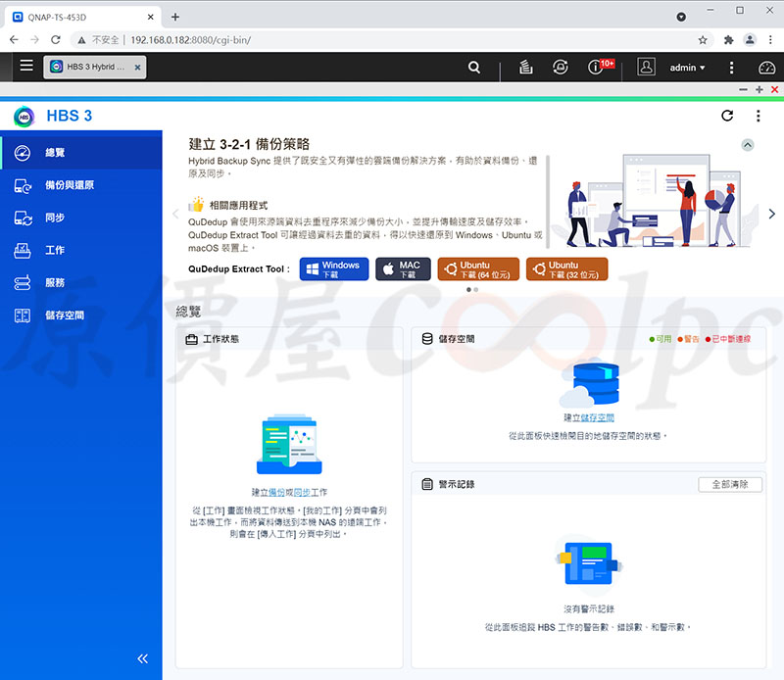The height and width of the screenshot is (680, 784).
Task: Click the 已中斷連線 red status legend
Action: point(728,339)
